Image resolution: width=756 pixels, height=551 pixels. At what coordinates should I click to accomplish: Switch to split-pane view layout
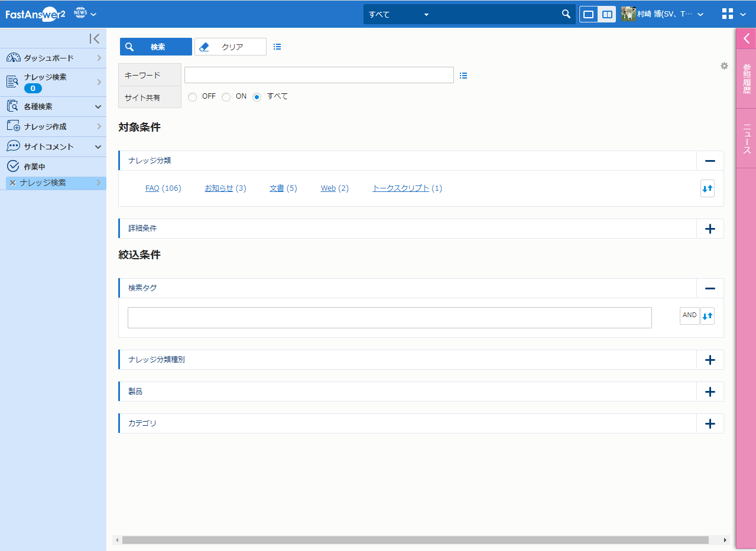tap(607, 14)
